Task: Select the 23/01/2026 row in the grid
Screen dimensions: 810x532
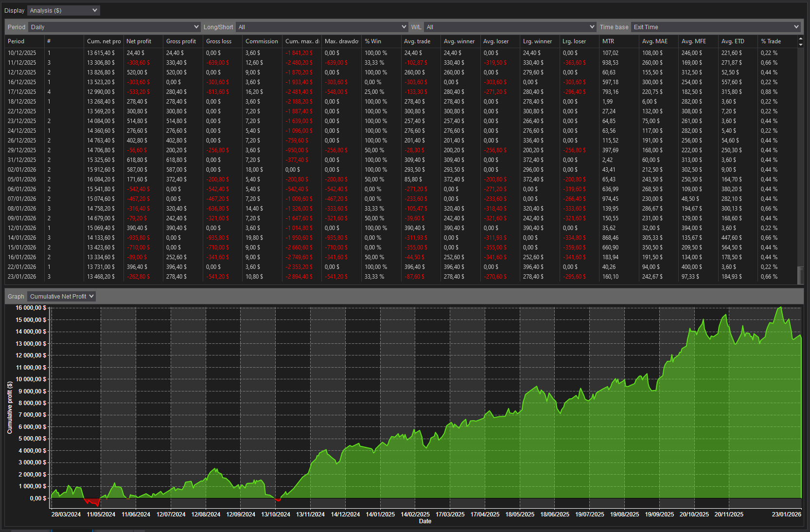Action: (22, 277)
